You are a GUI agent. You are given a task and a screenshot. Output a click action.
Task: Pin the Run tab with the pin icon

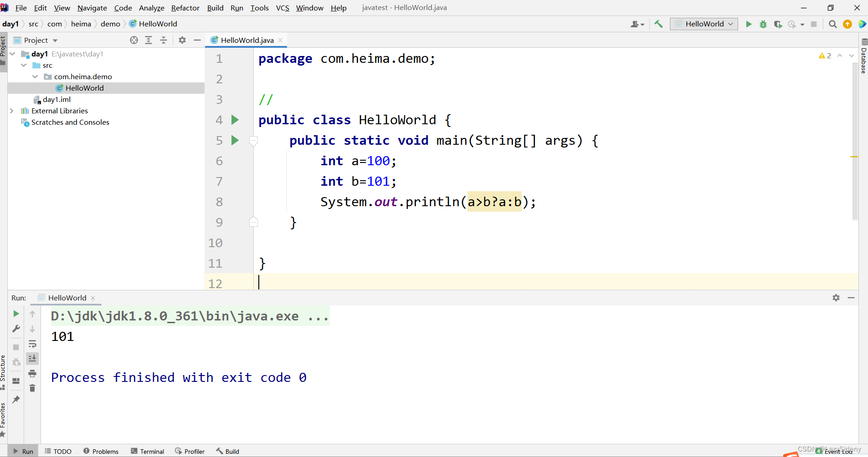click(x=16, y=399)
